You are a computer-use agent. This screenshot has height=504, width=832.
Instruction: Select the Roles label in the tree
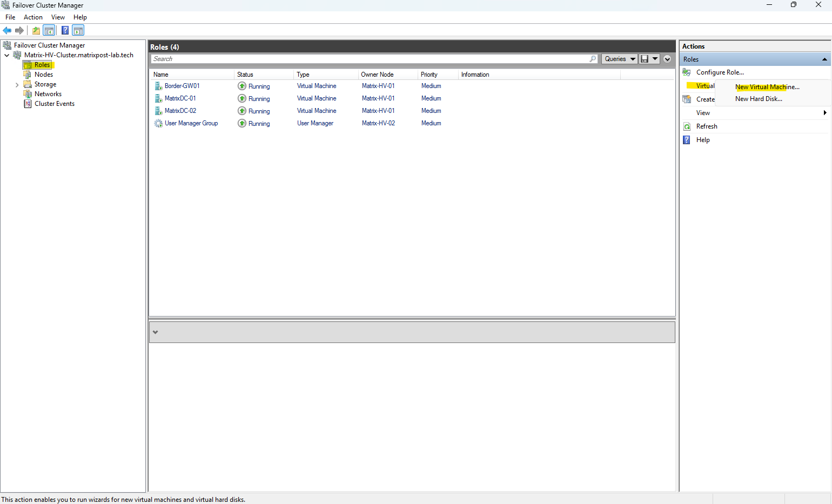42,65
